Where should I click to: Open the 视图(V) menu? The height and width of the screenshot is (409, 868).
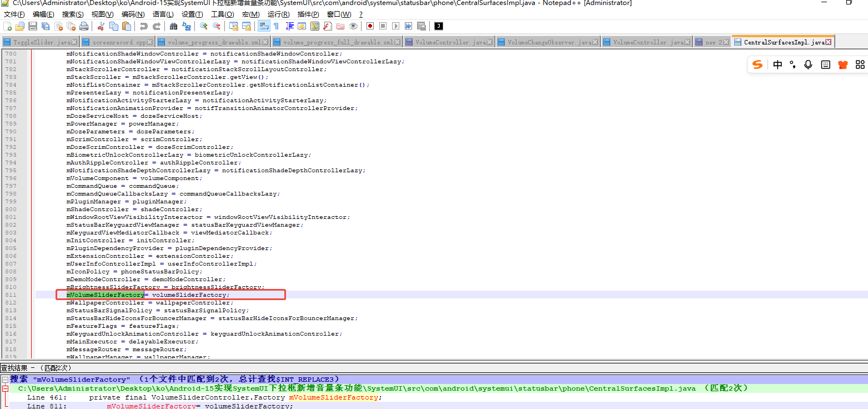click(x=102, y=14)
